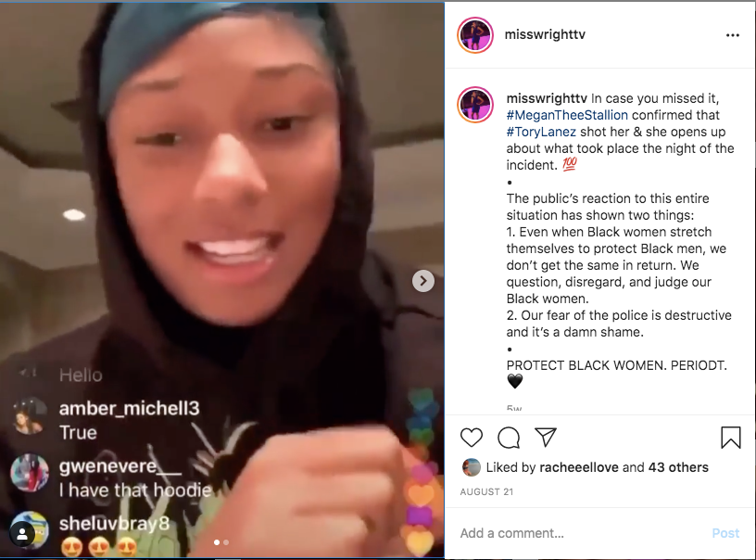The image size is (756, 560).
Task: Click the Post comment button
Action: point(725,533)
